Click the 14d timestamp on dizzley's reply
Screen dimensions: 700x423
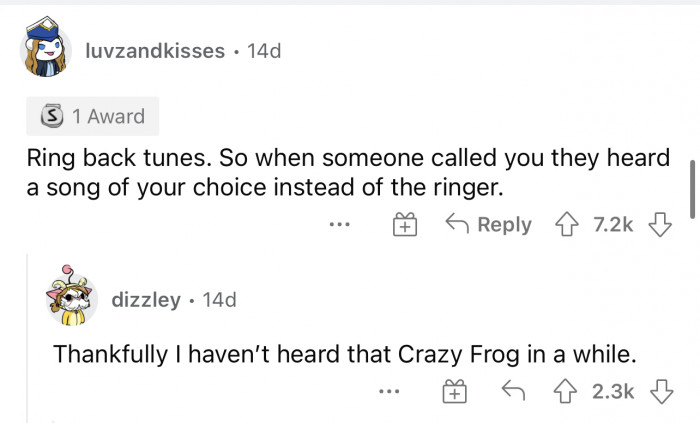219,299
